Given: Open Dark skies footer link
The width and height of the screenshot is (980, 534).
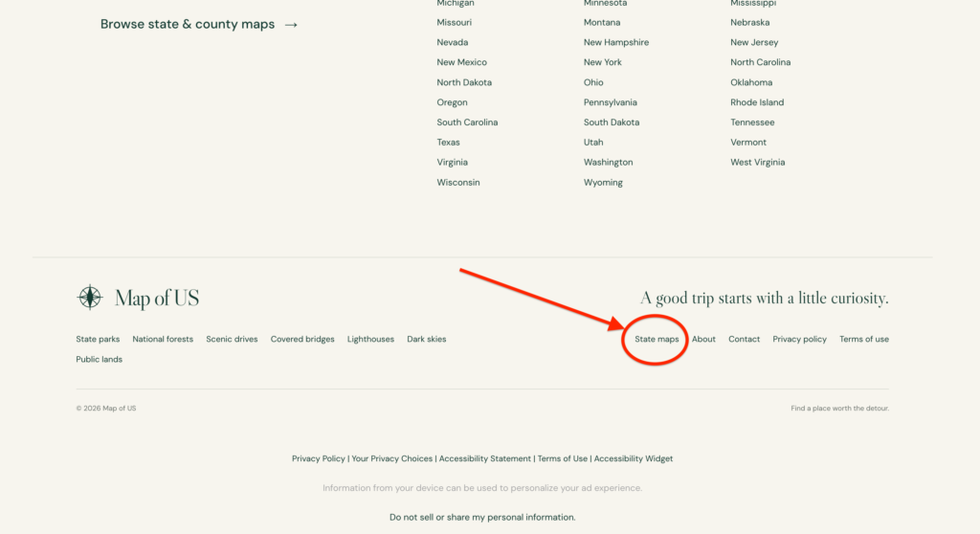Looking at the screenshot, I should (426, 340).
